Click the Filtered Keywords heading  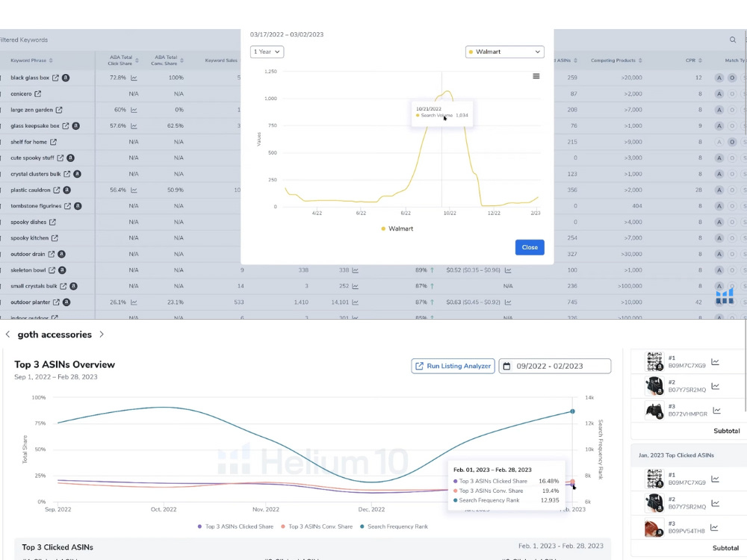click(x=24, y=40)
